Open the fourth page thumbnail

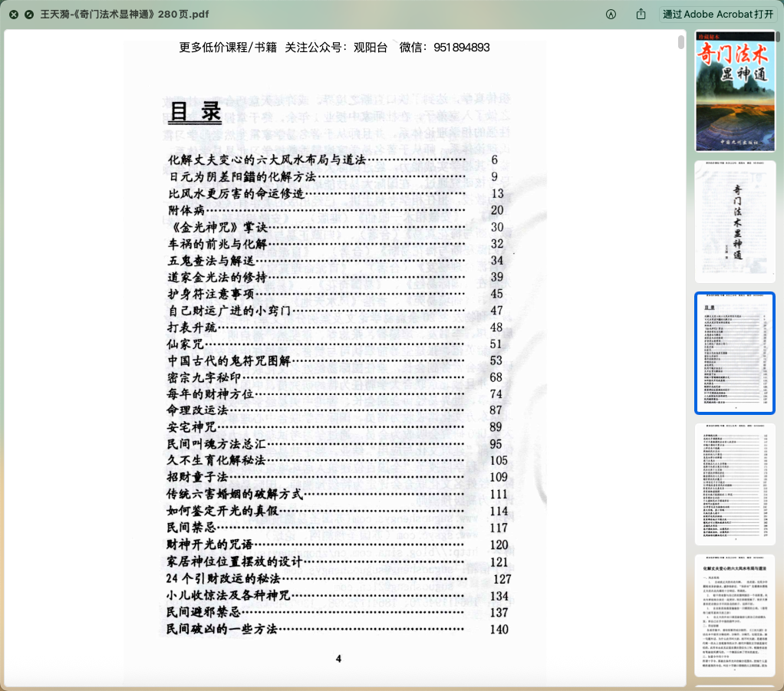click(x=734, y=483)
